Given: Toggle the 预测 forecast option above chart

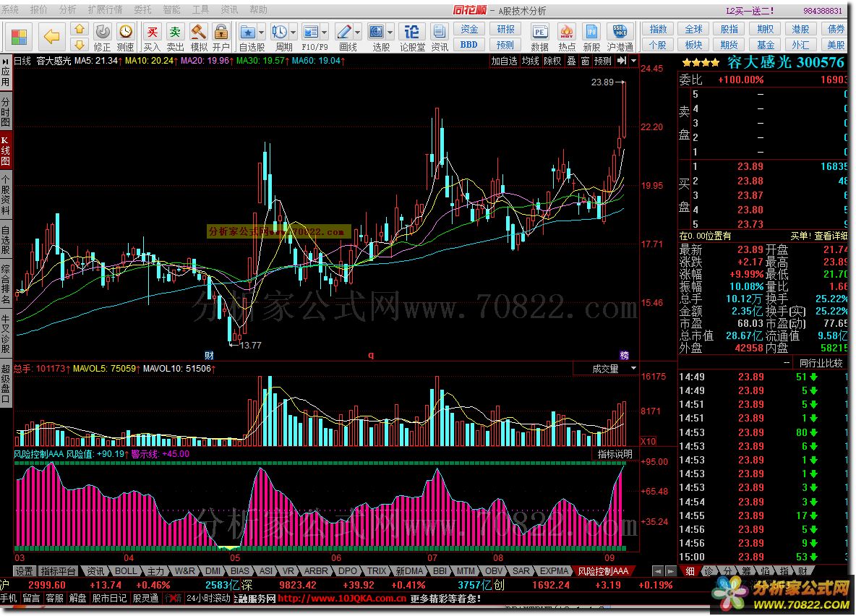Looking at the screenshot, I should click(x=603, y=61).
